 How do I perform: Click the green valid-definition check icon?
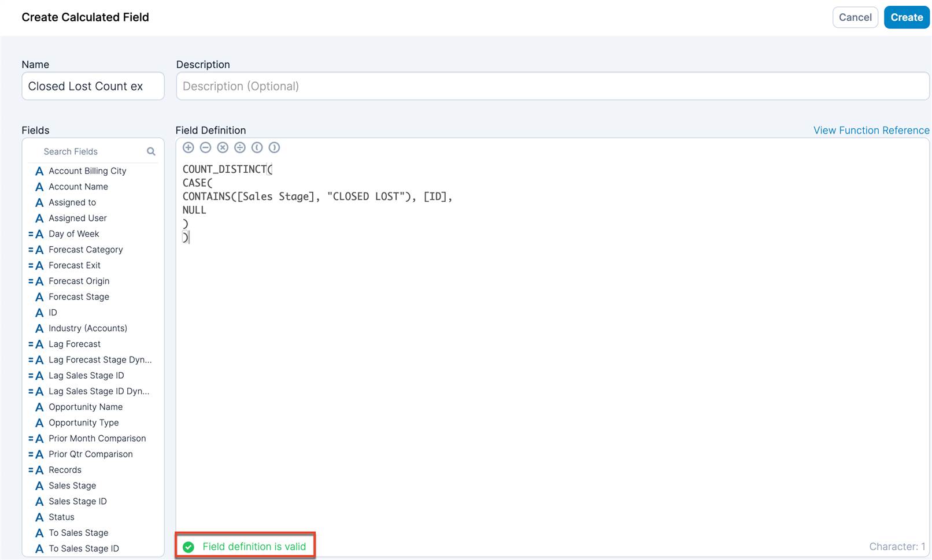tap(188, 546)
